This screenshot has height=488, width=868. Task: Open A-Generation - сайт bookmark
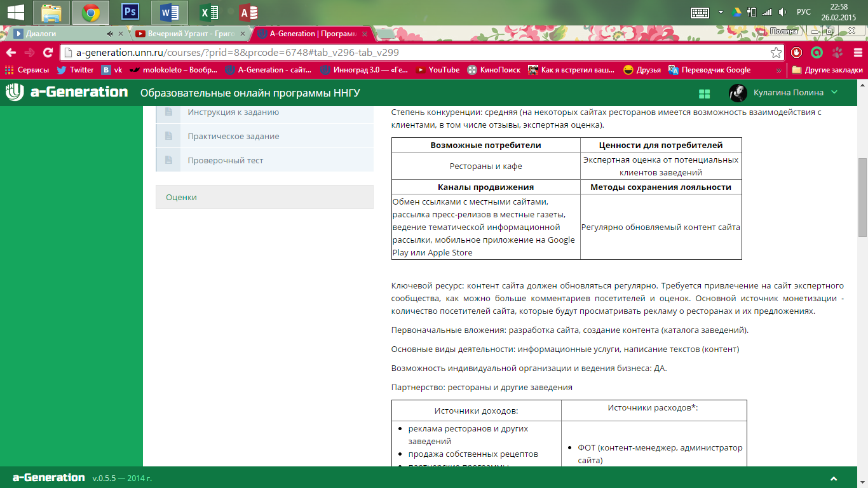coord(268,70)
